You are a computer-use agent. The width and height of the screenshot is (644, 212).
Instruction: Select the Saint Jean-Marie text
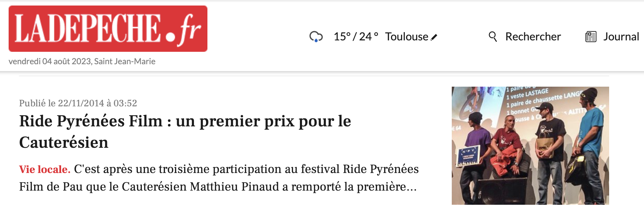(x=125, y=61)
